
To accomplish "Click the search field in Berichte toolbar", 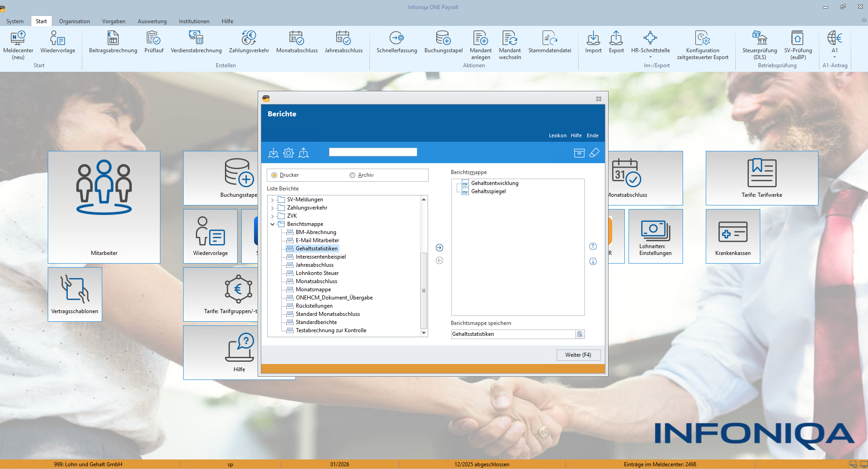I will [x=373, y=152].
